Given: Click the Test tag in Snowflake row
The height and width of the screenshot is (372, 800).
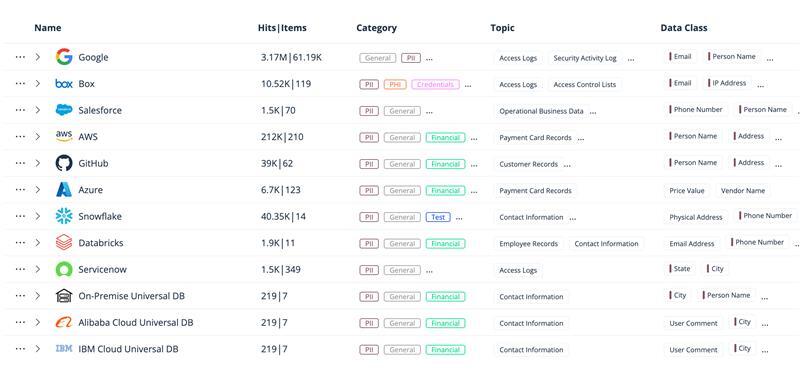Looking at the screenshot, I should tap(438, 217).
